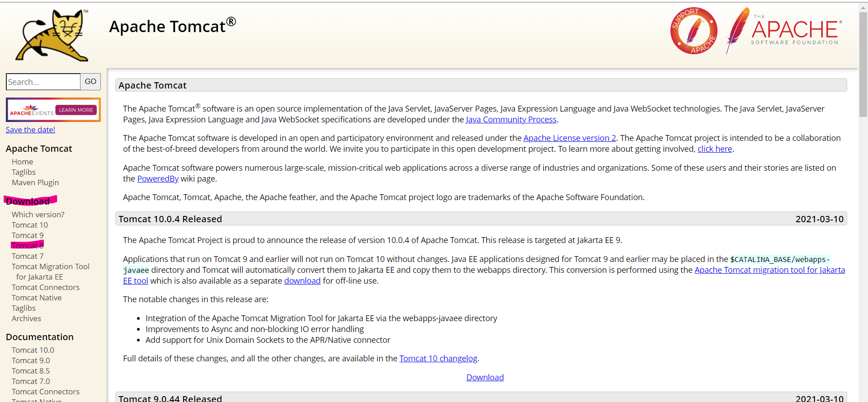The width and height of the screenshot is (868, 402).
Task: Click centered Download link for Tomcat 10.0.4
Action: [485, 378]
